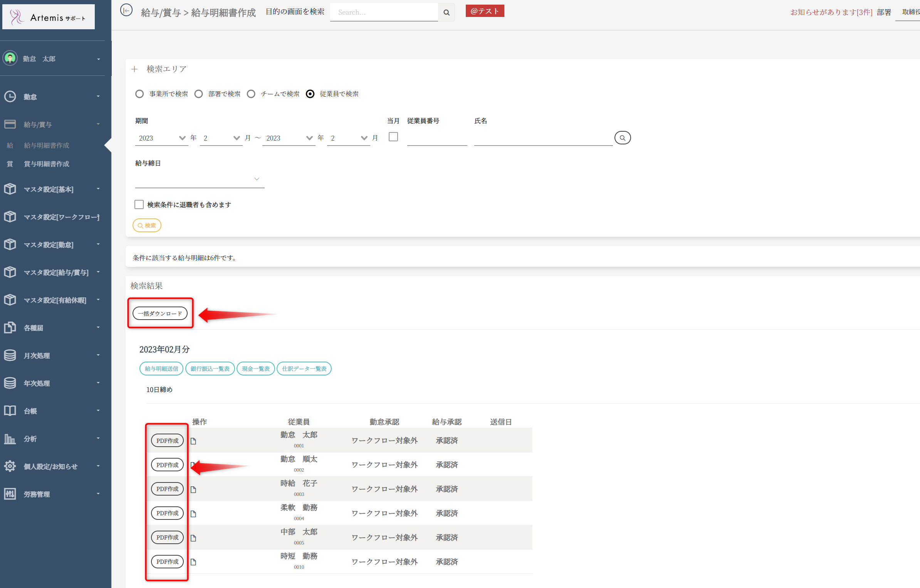Click the employee lookup magnifier circle icon
Screen dimensions: 920x588
[x=622, y=138]
